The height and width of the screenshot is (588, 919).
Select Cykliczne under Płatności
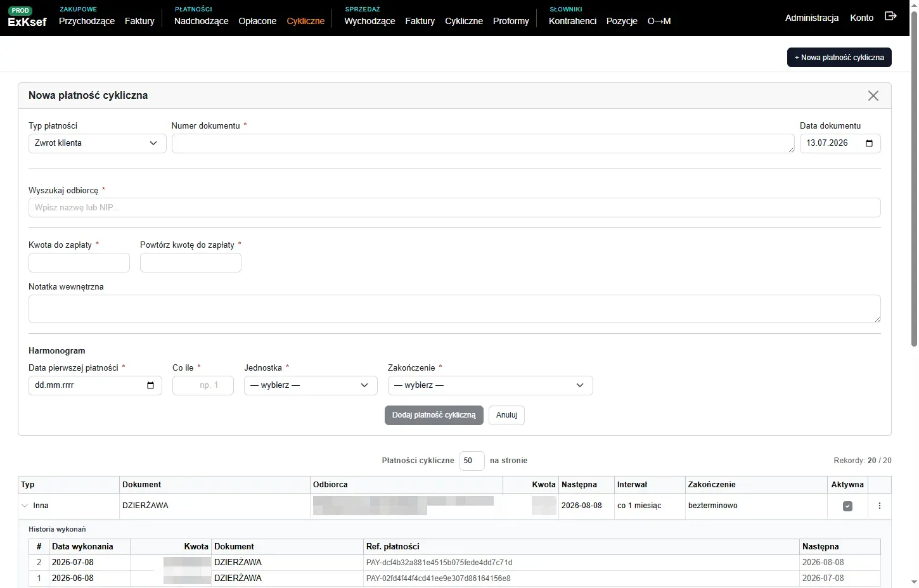coord(305,21)
